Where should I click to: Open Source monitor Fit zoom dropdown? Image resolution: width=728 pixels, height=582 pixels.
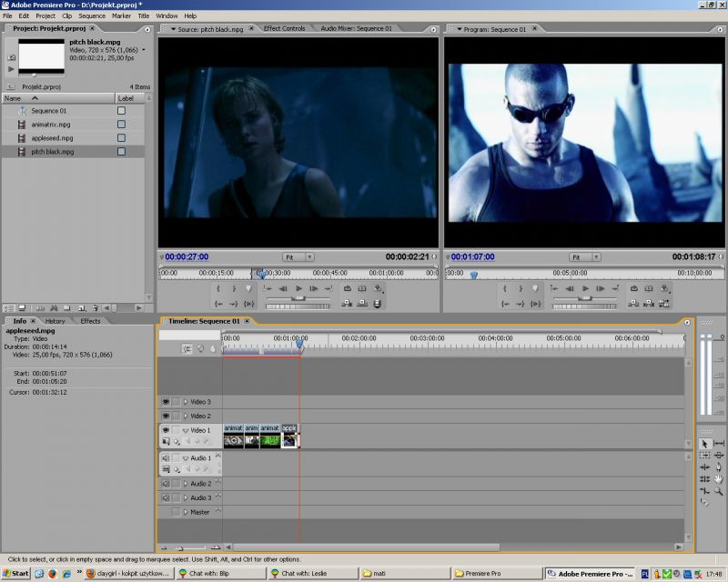298,257
